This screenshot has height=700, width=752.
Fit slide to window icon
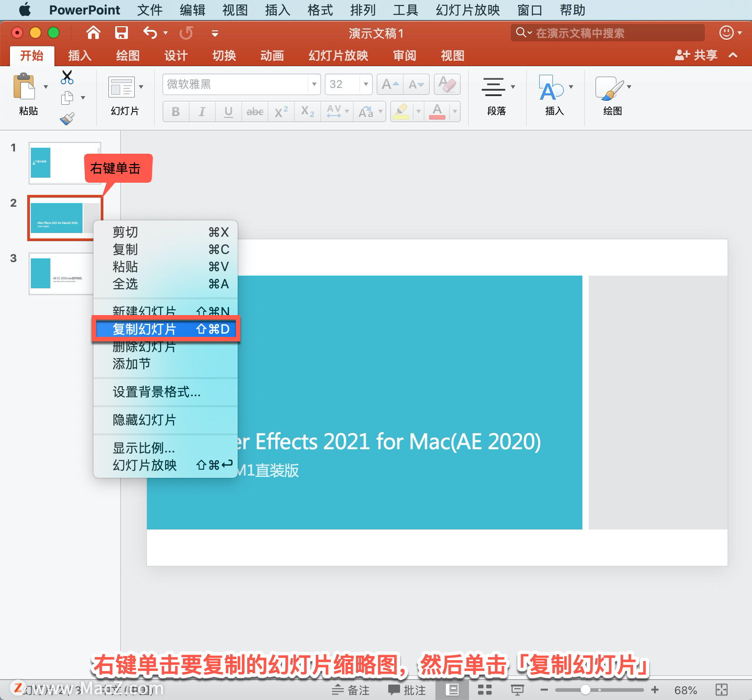pos(721,690)
